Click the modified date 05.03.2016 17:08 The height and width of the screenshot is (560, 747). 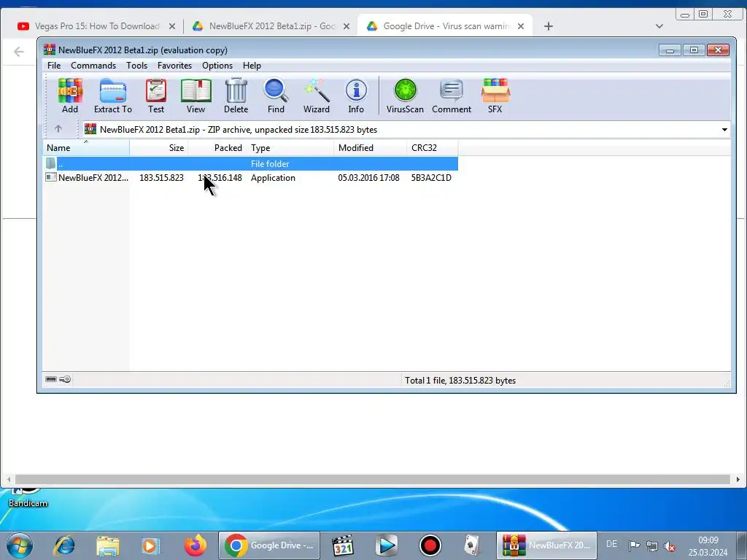tap(368, 178)
